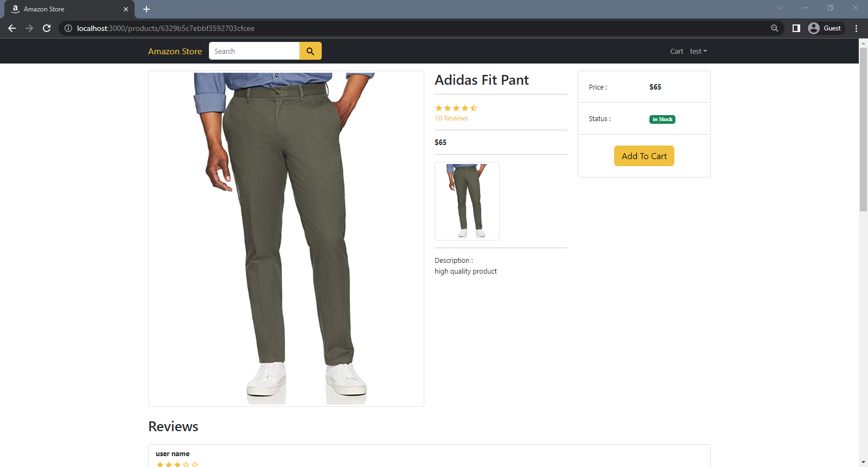
Task: Toggle browser side panel icon
Action: pos(796,28)
